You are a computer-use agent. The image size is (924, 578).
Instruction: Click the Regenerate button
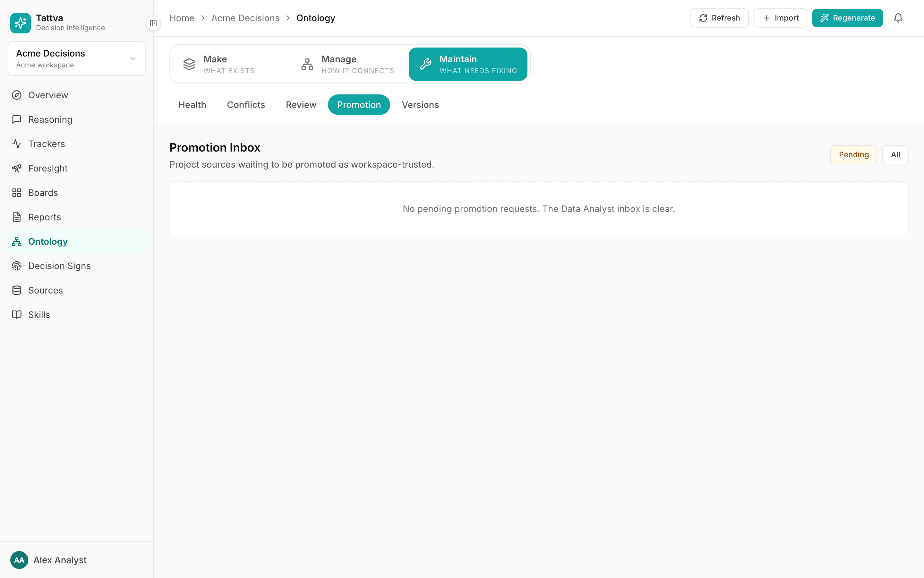click(x=847, y=18)
